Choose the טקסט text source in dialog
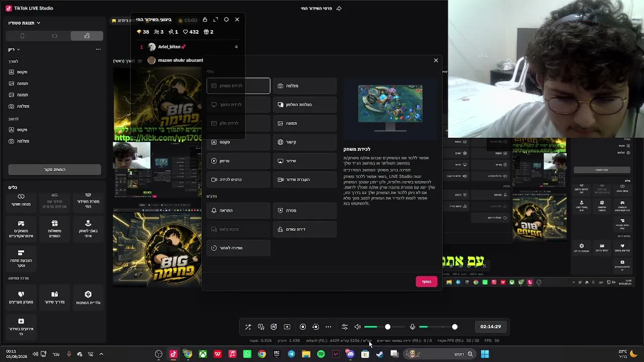 (238, 142)
